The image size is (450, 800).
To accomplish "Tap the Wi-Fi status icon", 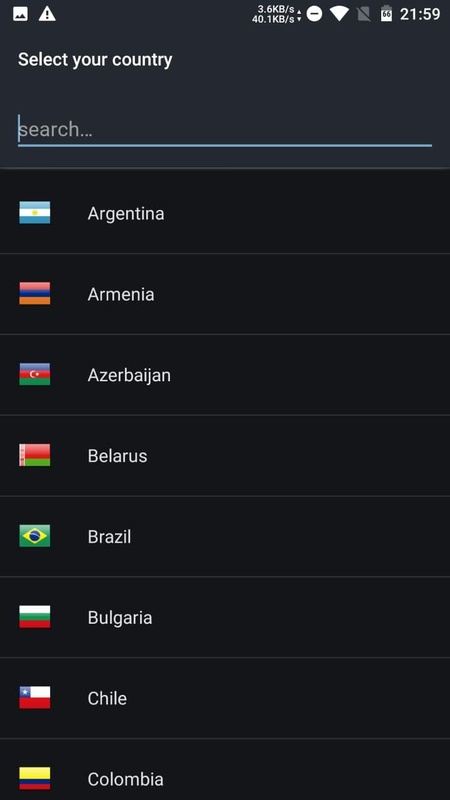I will [339, 14].
